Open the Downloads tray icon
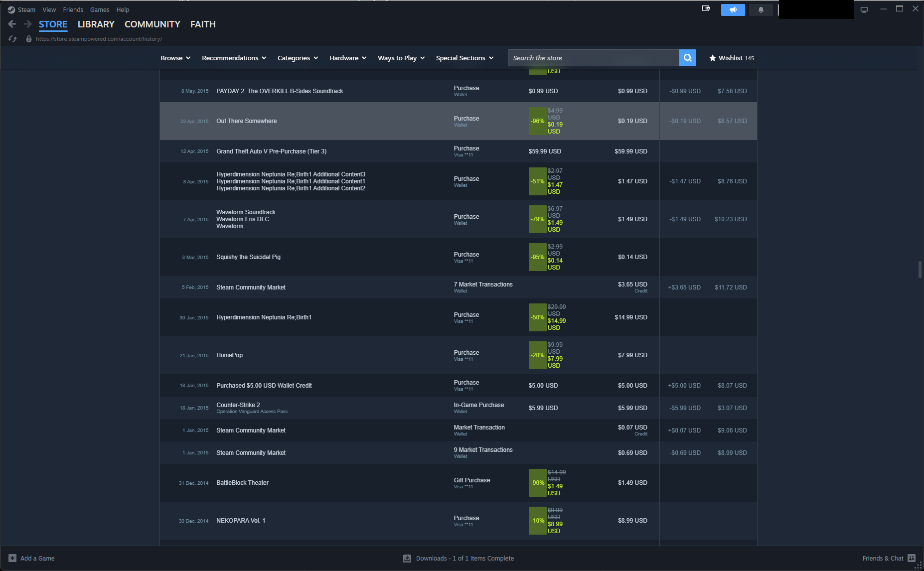The image size is (924, 571). [407, 558]
